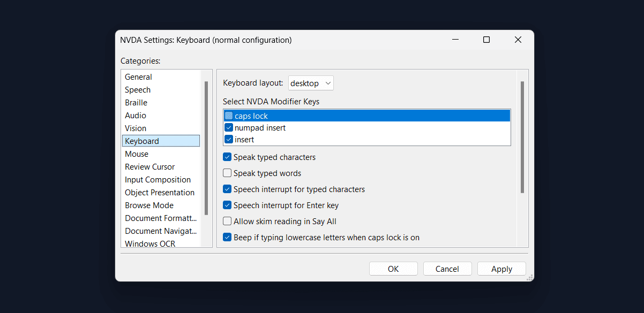Disable Speech interrupt for typed characters
Image resolution: width=644 pixels, height=313 pixels.
tap(227, 189)
